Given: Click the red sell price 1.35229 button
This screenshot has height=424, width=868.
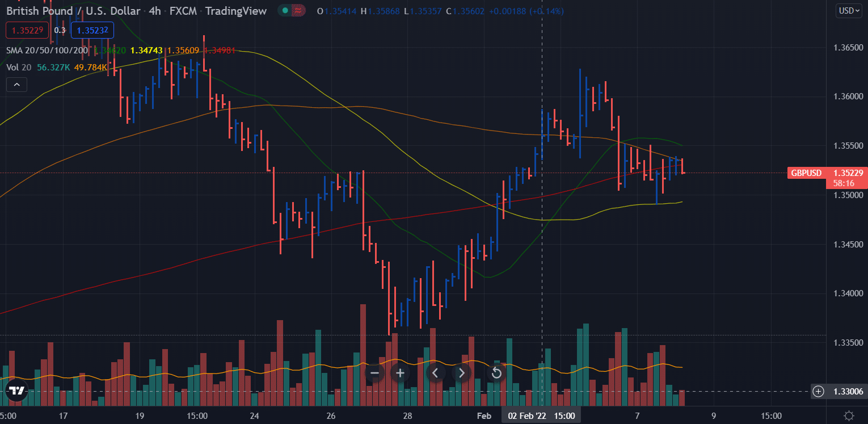Looking at the screenshot, I should coord(26,30).
